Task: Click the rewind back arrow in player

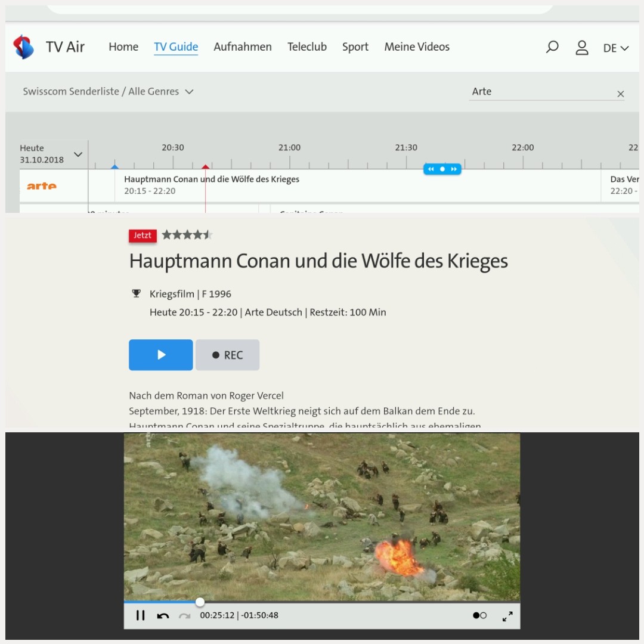Action: [x=163, y=616]
